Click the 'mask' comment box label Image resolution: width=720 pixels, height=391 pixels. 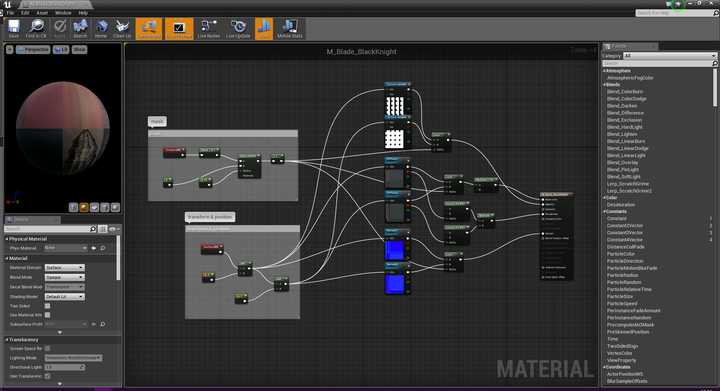pyautogui.click(x=157, y=121)
